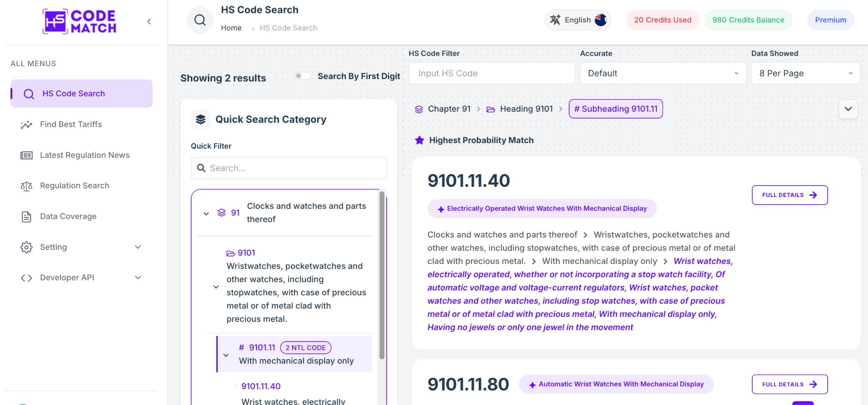Screen dimensions: 868x405
Task: Click the 2 NTL CODE badge
Action: click(306, 348)
